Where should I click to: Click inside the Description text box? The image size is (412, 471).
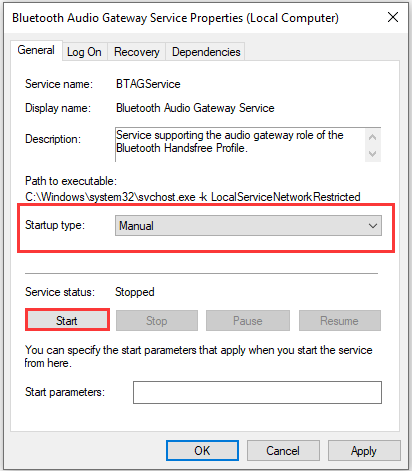click(x=240, y=145)
